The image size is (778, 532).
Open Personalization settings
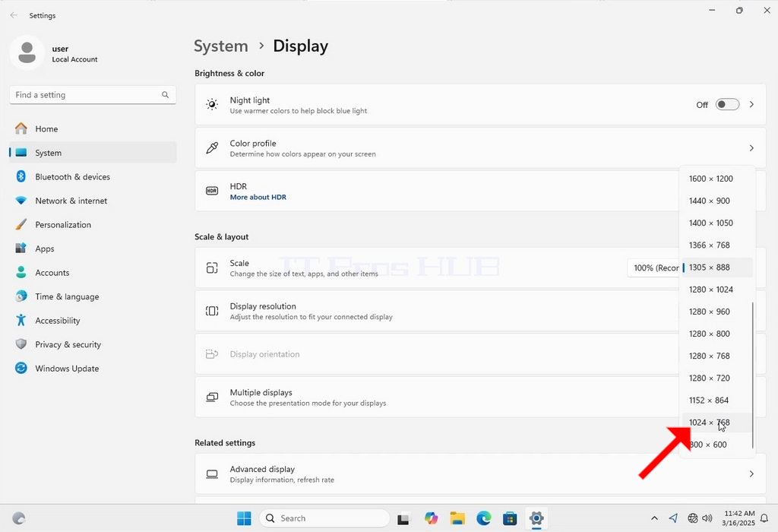[x=93, y=225]
